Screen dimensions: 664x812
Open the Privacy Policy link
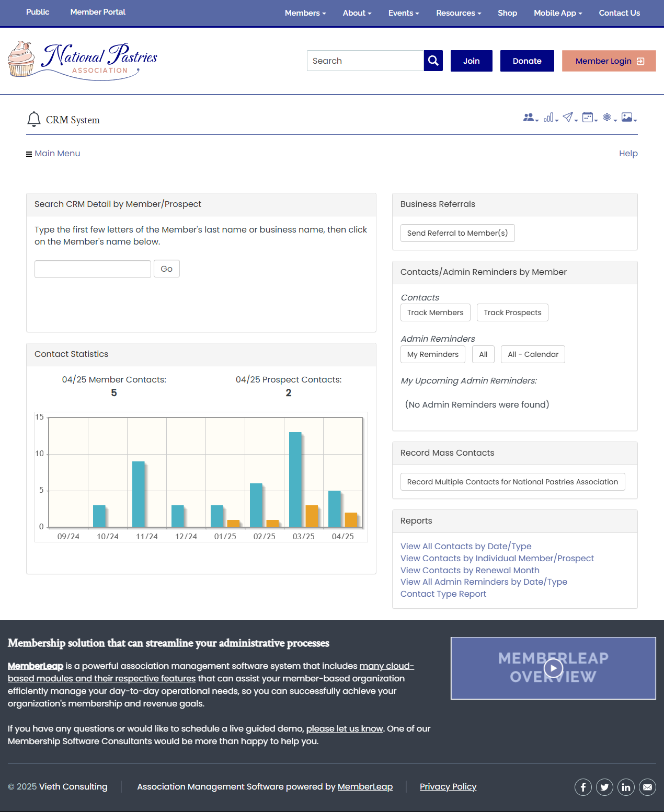point(448,787)
